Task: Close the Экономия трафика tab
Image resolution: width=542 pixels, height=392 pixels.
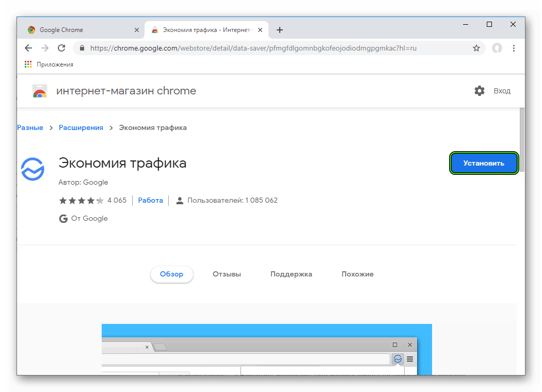Action: click(260, 30)
